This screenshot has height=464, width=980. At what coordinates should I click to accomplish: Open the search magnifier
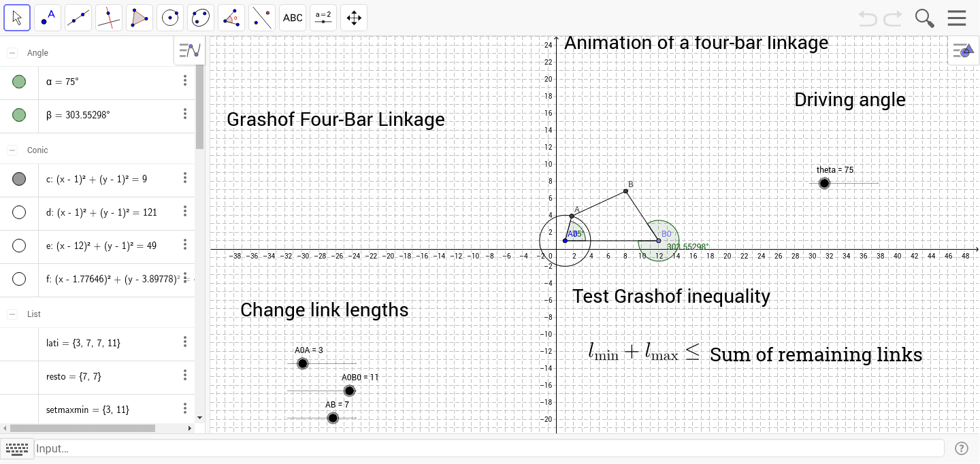point(924,18)
